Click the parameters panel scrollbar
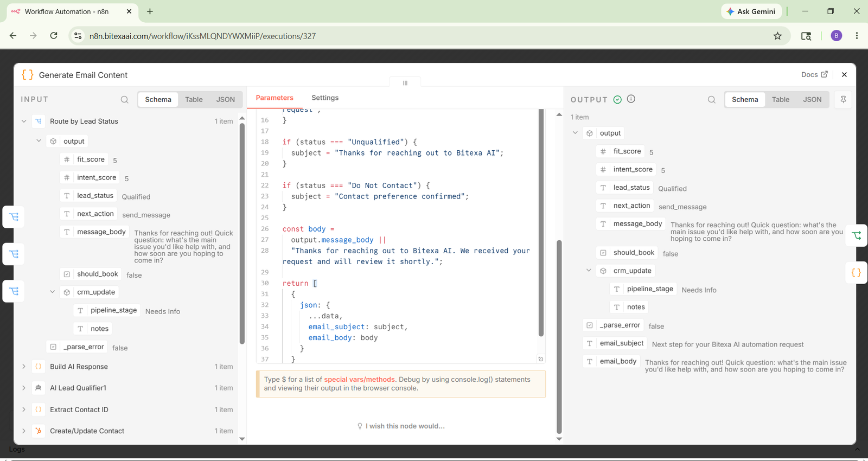 click(x=559, y=336)
